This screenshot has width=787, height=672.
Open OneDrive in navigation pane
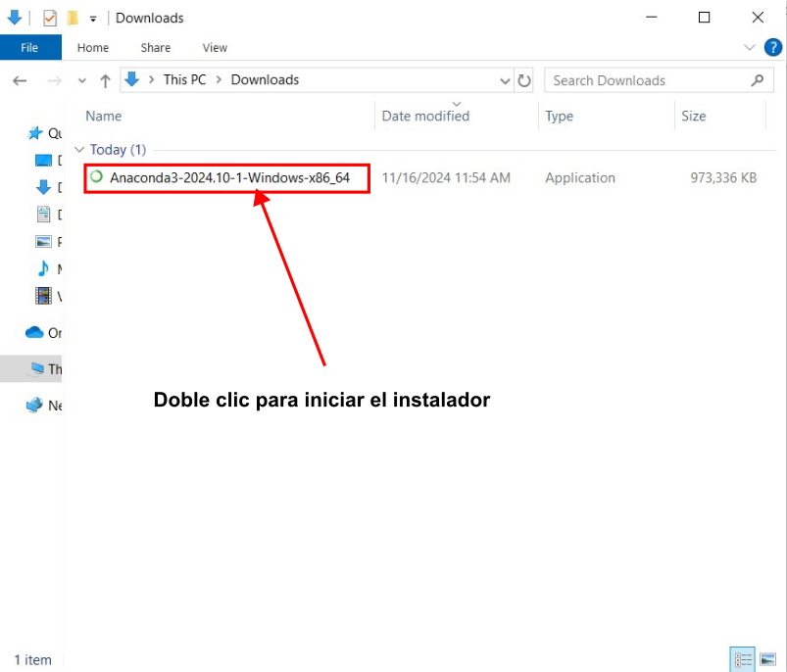coord(44,333)
